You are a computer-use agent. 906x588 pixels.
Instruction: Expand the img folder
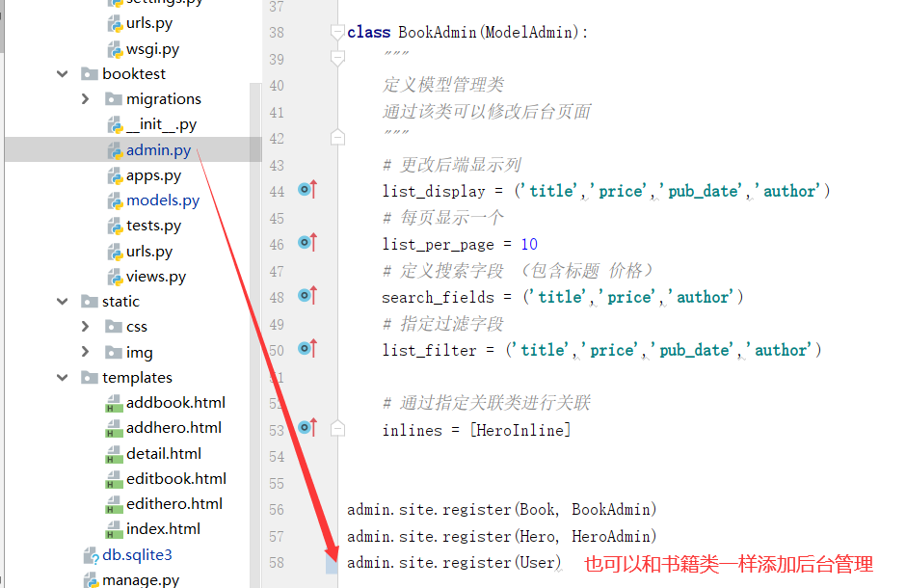tap(86, 352)
